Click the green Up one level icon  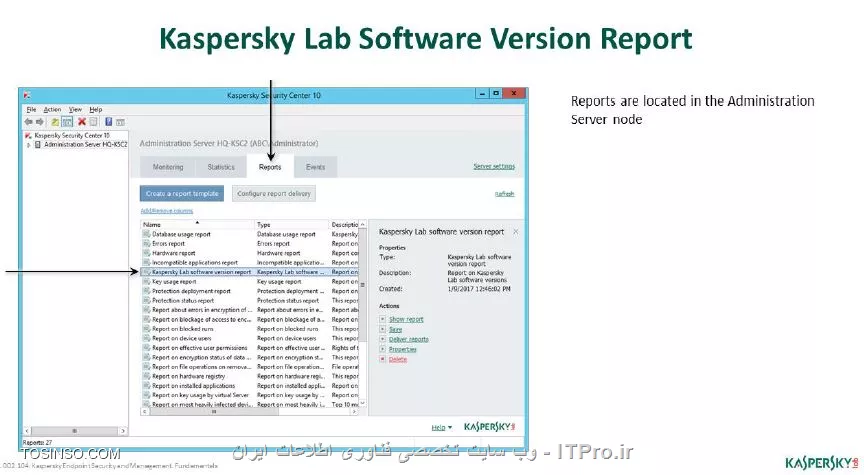pos(55,122)
